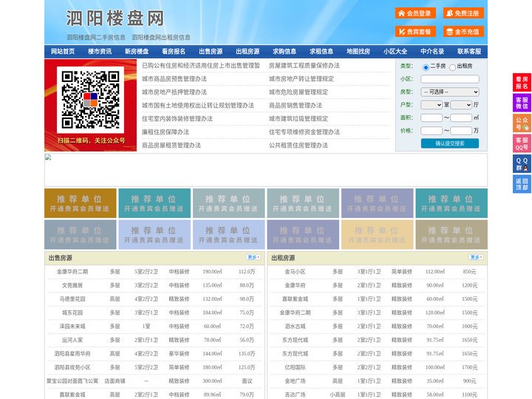Open 地图找房 navigation item
This screenshot has width=532, height=399.
click(358, 52)
